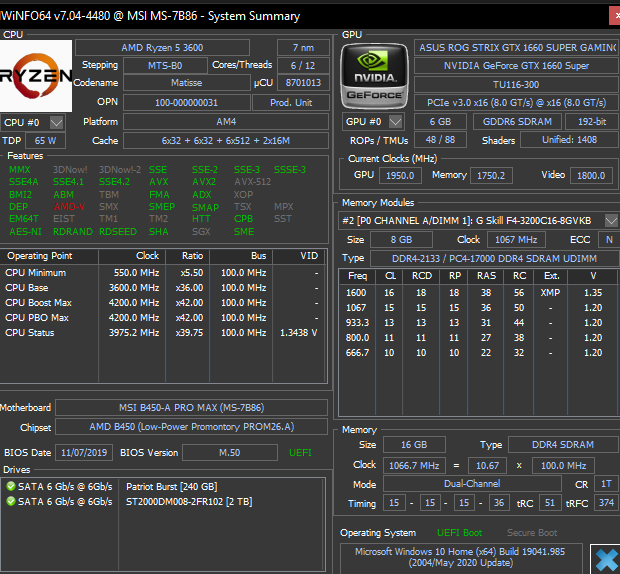Expand the memory module selection dropdown
Screen dimensions: 620x574
tap(611, 220)
